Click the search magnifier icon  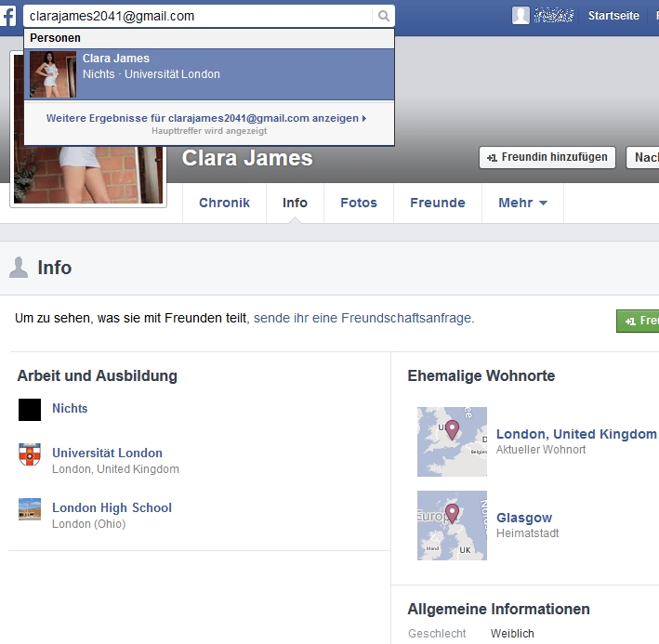pos(383,16)
